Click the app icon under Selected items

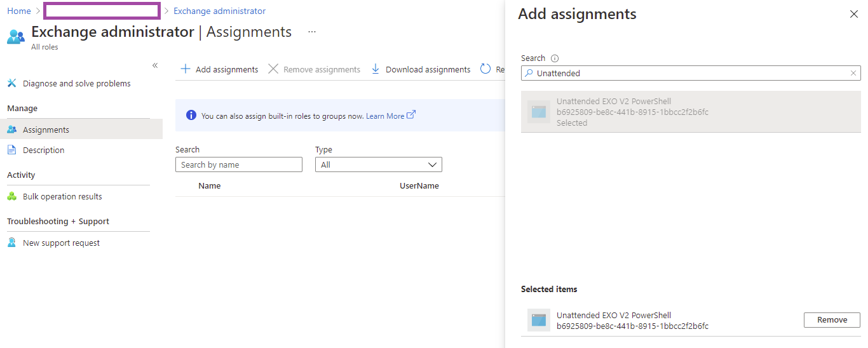pos(539,320)
